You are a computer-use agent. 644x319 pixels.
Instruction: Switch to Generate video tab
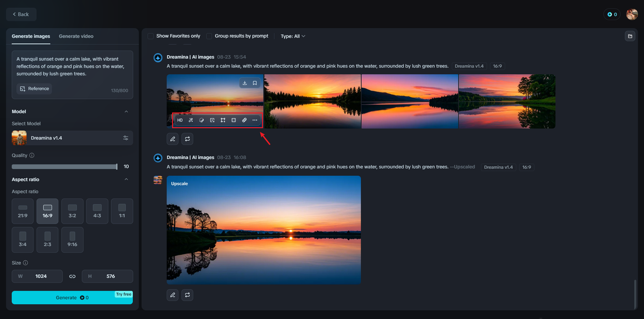76,36
